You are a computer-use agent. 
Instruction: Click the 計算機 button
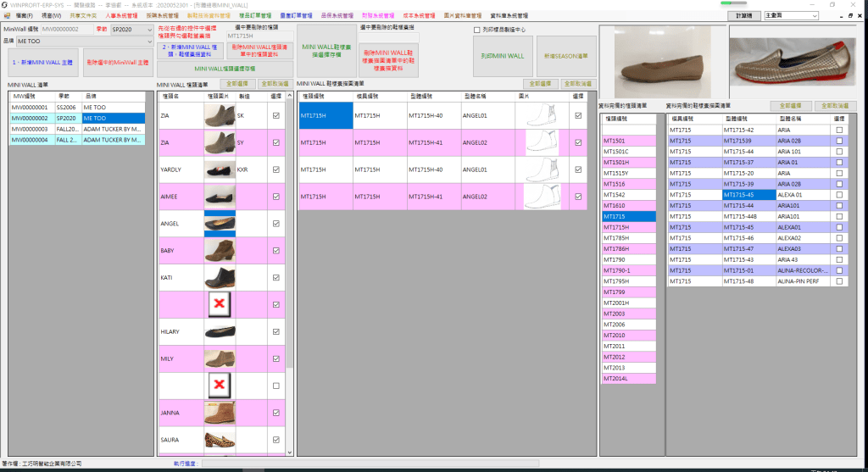click(x=744, y=15)
